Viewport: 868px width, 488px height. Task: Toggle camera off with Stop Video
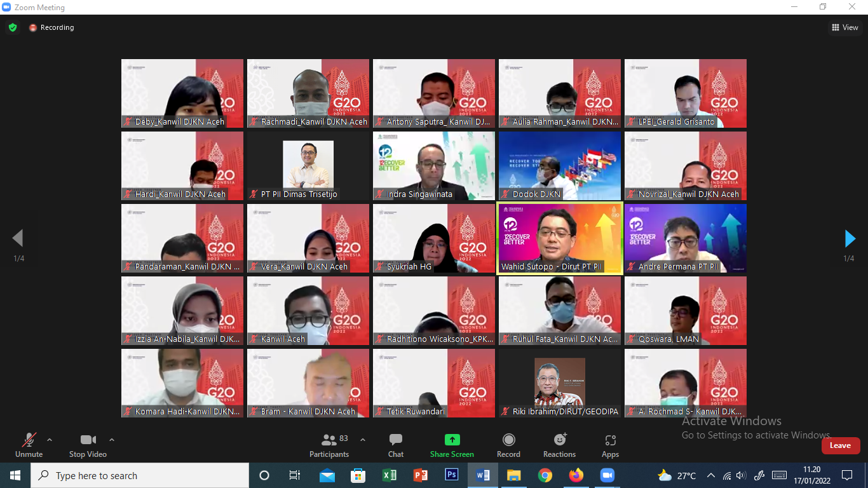(x=88, y=445)
